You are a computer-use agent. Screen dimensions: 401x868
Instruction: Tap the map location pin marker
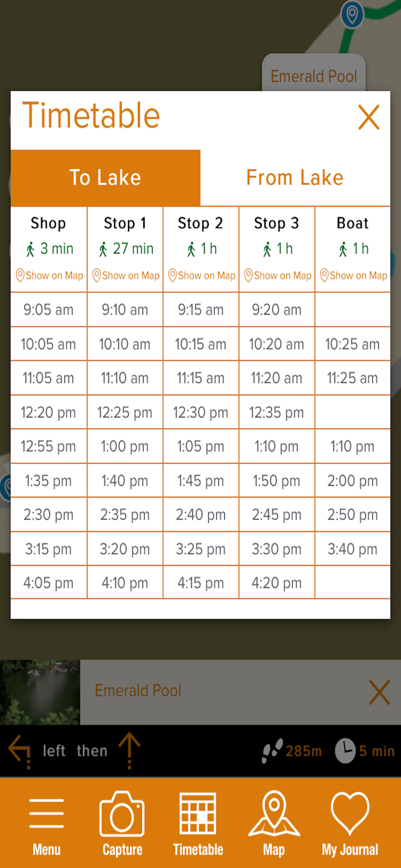click(352, 14)
